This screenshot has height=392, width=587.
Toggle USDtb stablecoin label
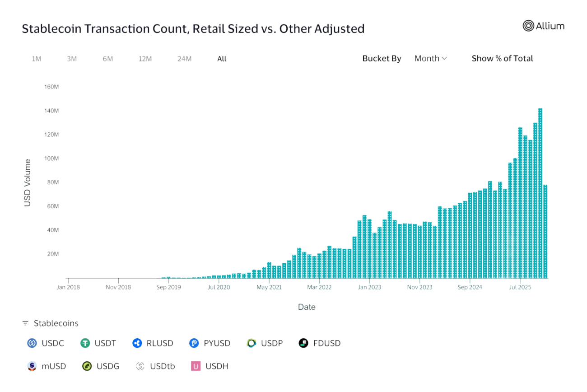click(x=162, y=366)
